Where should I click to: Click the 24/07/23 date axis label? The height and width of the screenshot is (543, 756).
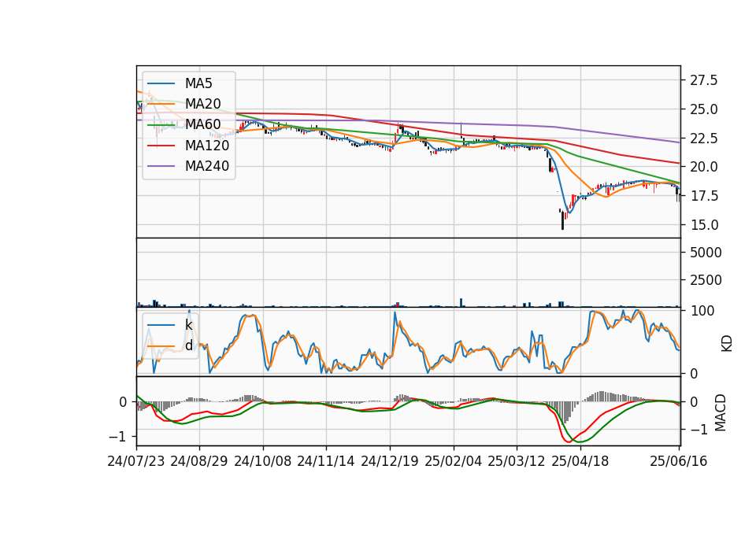pos(136,461)
